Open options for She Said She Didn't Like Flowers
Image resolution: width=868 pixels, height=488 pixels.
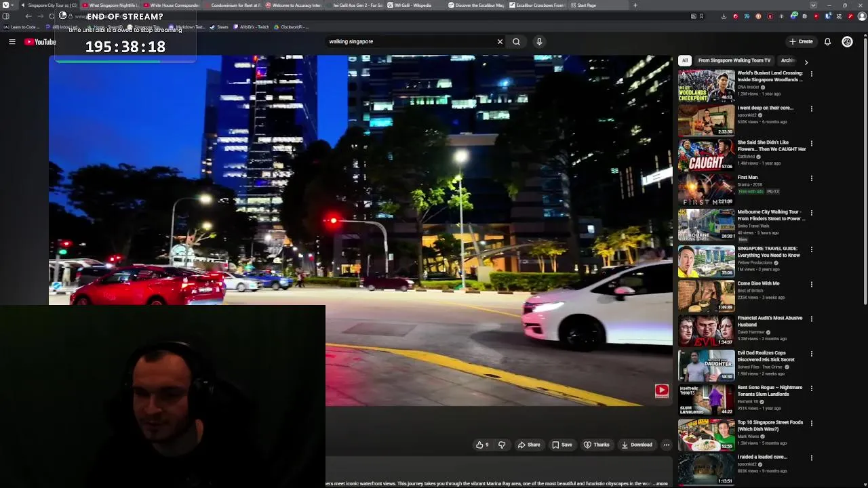[x=811, y=143]
